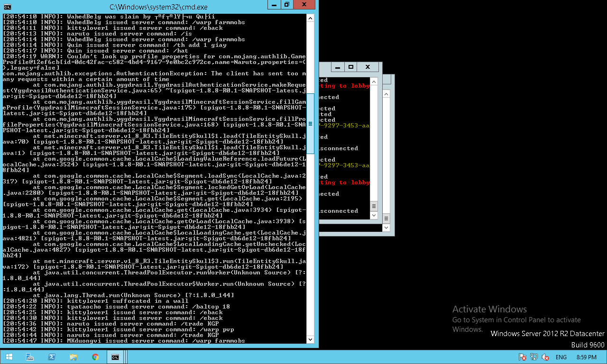The image size is (607, 364).
Task: Select the cmd.exe taskbar button
Action: (x=115, y=357)
